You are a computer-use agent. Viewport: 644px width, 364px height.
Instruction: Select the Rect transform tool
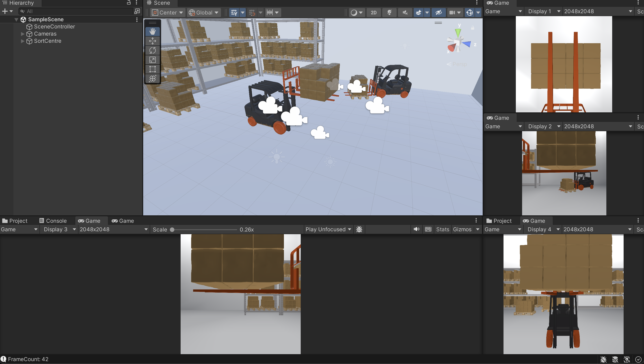tap(152, 69)
